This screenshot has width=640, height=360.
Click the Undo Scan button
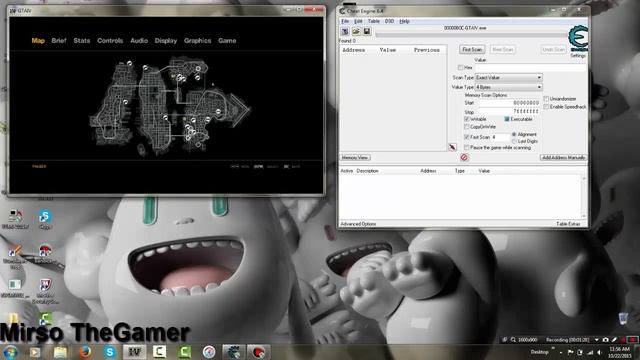(553, 49)
